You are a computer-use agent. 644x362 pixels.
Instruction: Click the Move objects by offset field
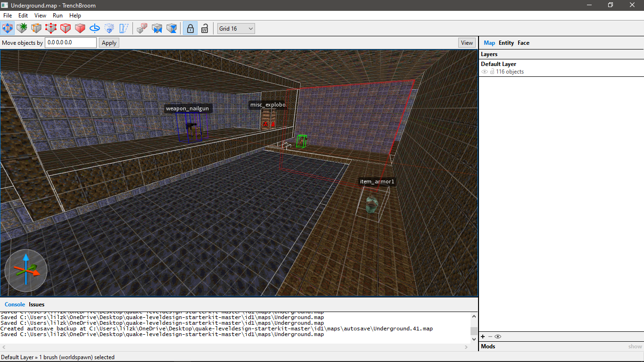[71, 42]
